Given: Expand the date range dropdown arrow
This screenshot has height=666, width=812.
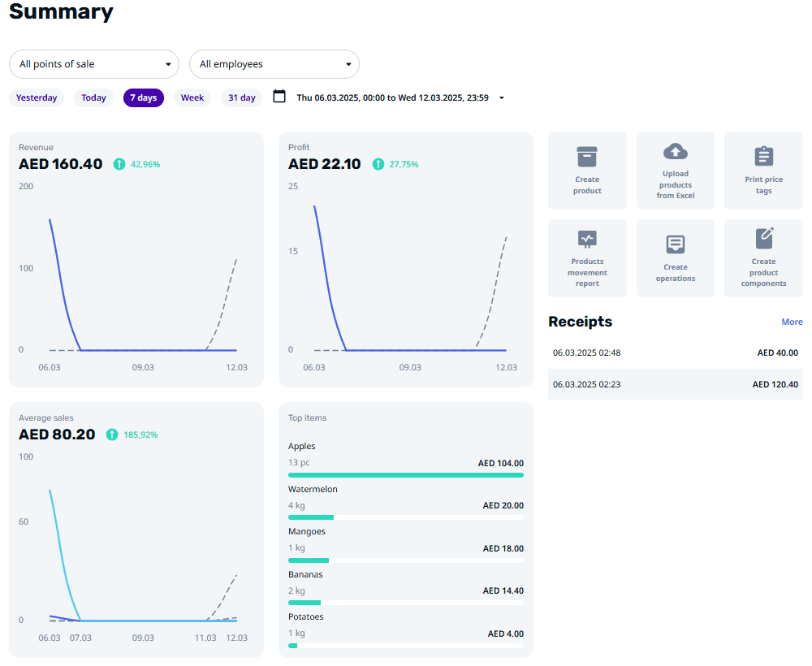Looking at the screenshot, I should [501, 98].
